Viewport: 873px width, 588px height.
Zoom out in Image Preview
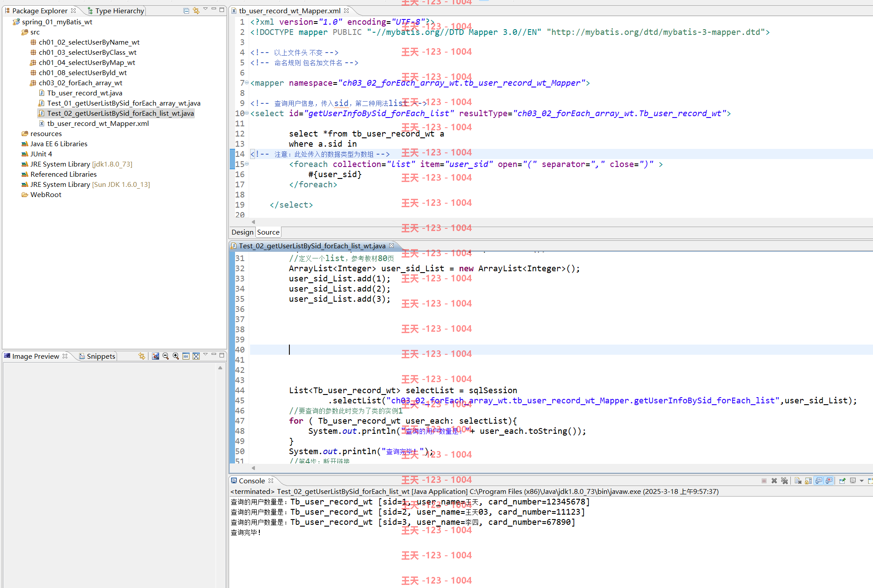(166, 356)
